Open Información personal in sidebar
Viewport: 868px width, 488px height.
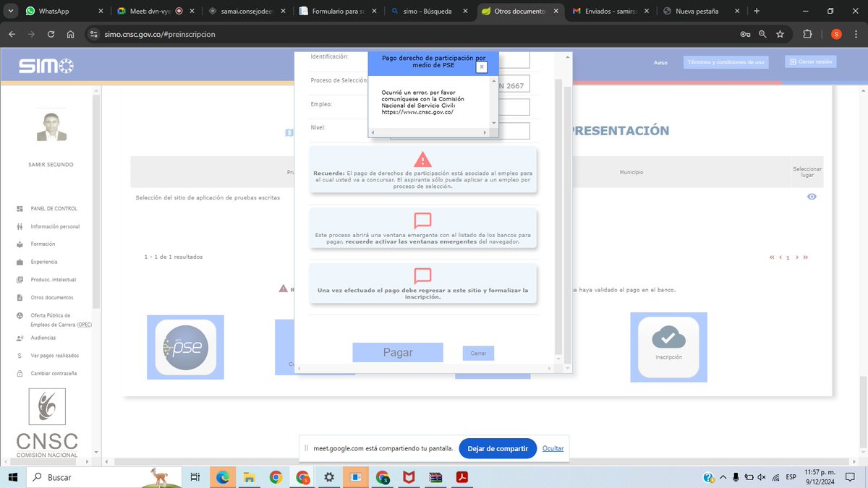pos(55,226)
